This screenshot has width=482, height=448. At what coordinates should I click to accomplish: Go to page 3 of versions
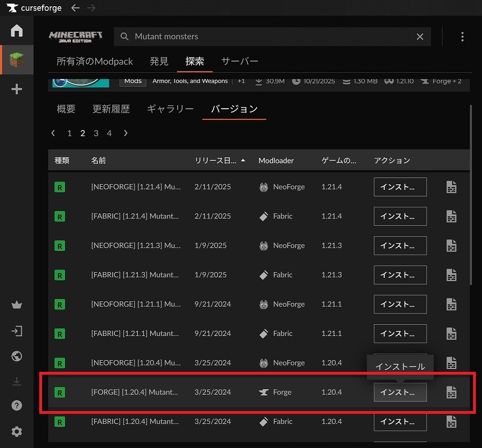click(96, 133)
